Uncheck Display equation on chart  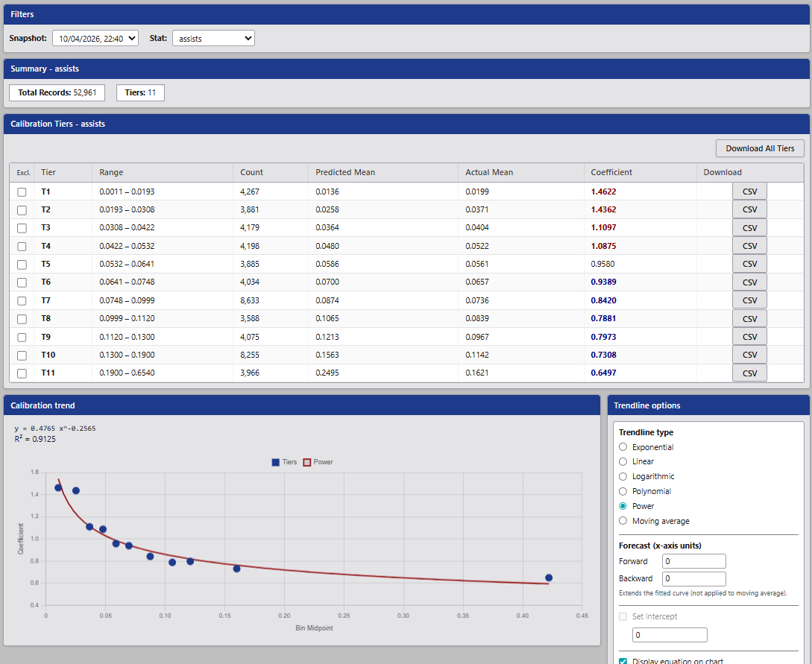click(x=623, y=662)
